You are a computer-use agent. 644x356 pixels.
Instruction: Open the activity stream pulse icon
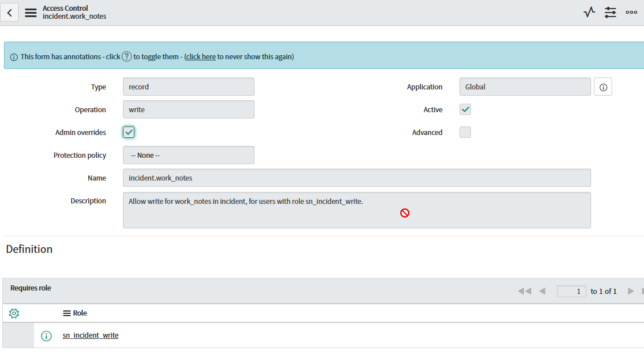tap(589, 13)
